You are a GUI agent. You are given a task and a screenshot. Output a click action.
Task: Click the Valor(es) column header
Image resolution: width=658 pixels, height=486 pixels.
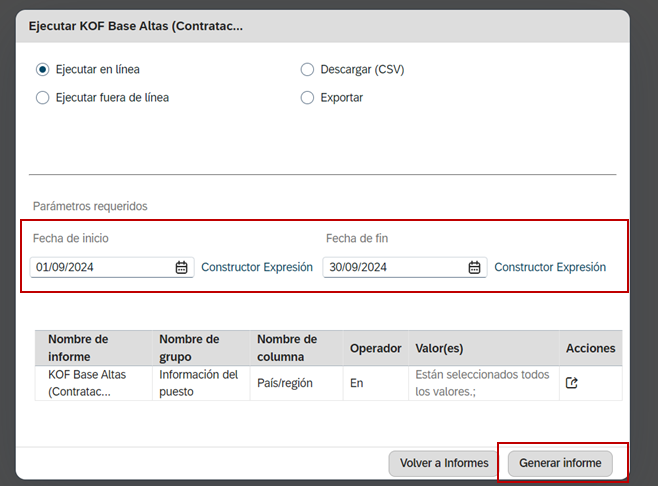439,348
